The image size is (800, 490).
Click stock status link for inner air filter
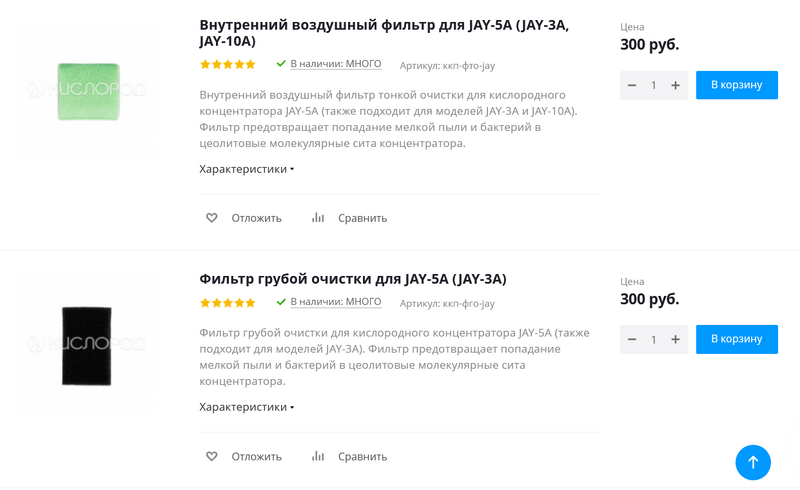tap(336, 64)
